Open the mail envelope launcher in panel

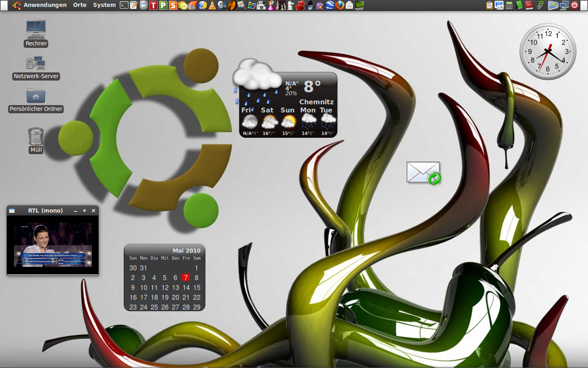tap(349, 5)
